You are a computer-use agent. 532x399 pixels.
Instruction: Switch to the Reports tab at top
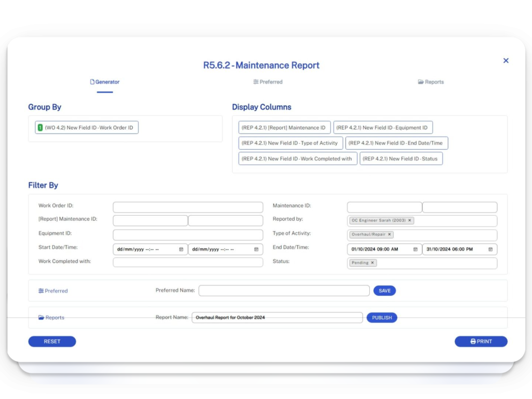[x=431, y=82]
